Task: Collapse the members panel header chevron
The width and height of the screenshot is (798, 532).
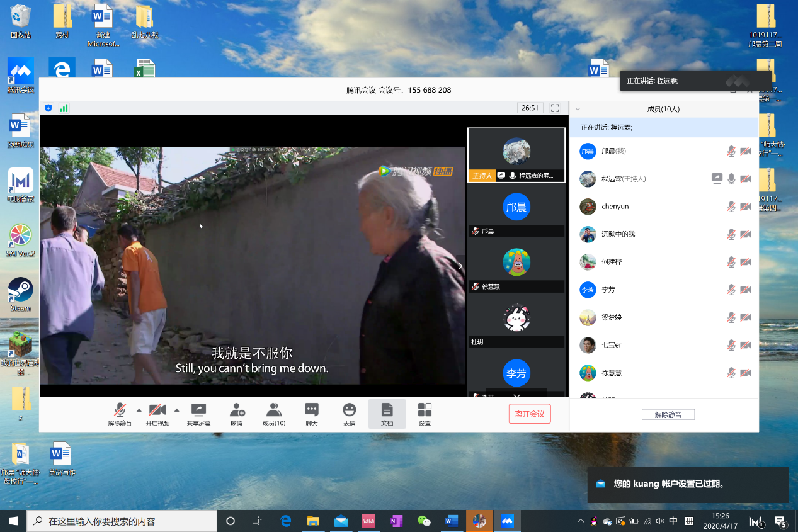Action: pyautogui.click(x=578, y=109)
